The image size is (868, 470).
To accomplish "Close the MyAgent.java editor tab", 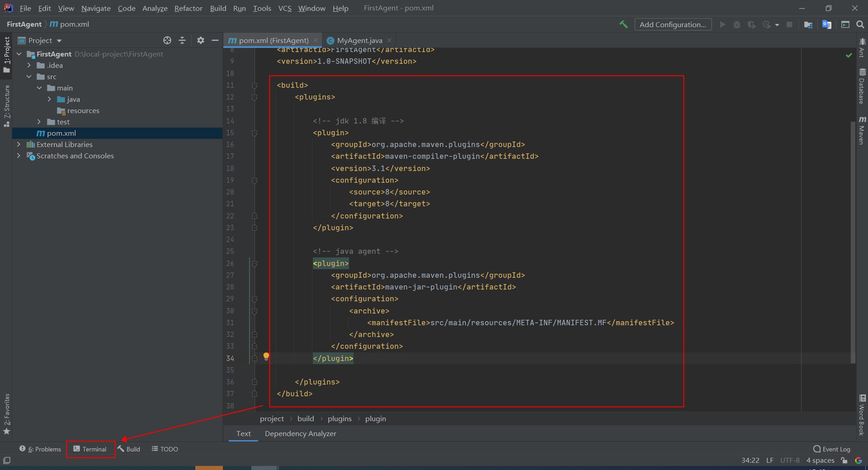I will click(389, 40).
